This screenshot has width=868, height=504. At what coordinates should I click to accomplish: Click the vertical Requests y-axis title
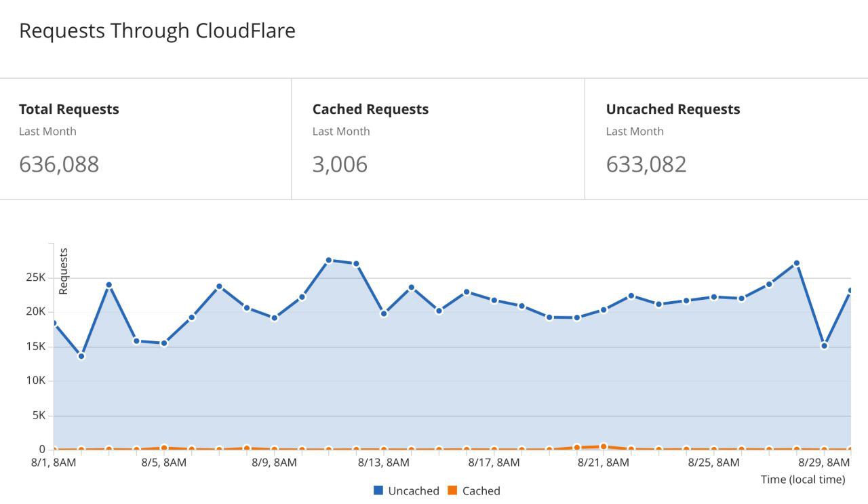(64, 271)
